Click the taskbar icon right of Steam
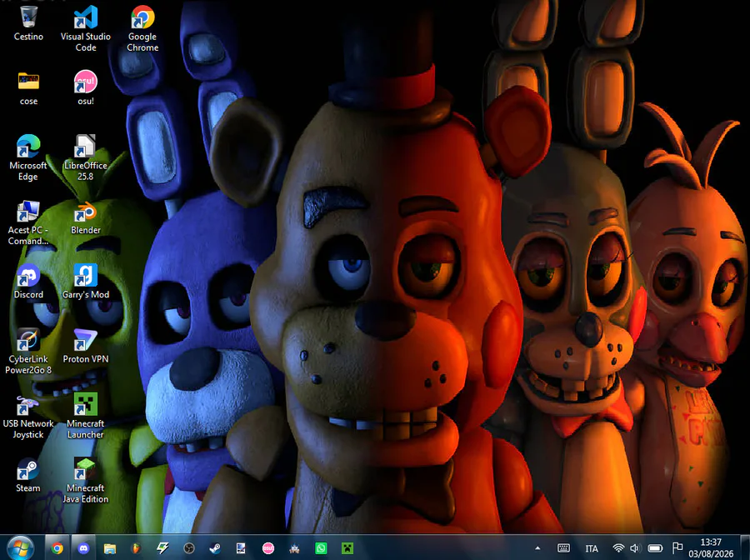This screenshot has height=560, width=750. click(x=242, y=548)
